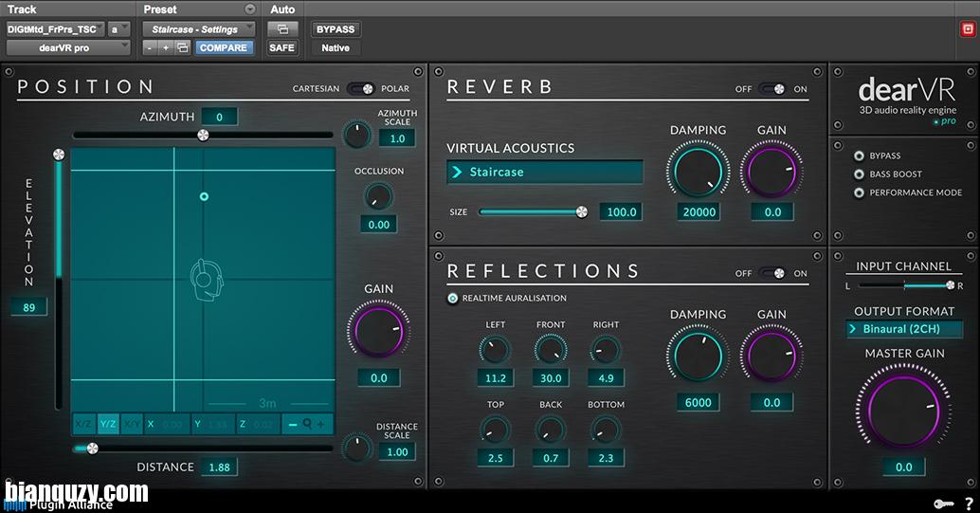Viewport: 980px width, 513px height.
Task: Click the Reverb Damping value 20000
Action: (699, 212)
